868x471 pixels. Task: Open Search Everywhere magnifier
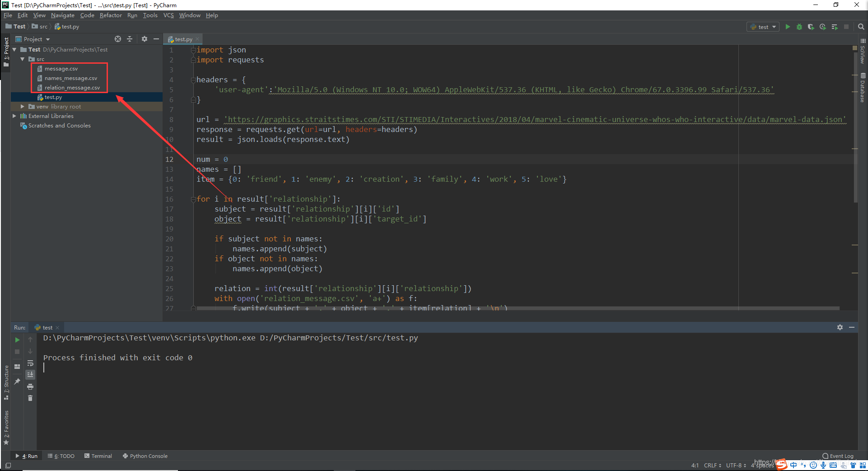pos(861,27)
